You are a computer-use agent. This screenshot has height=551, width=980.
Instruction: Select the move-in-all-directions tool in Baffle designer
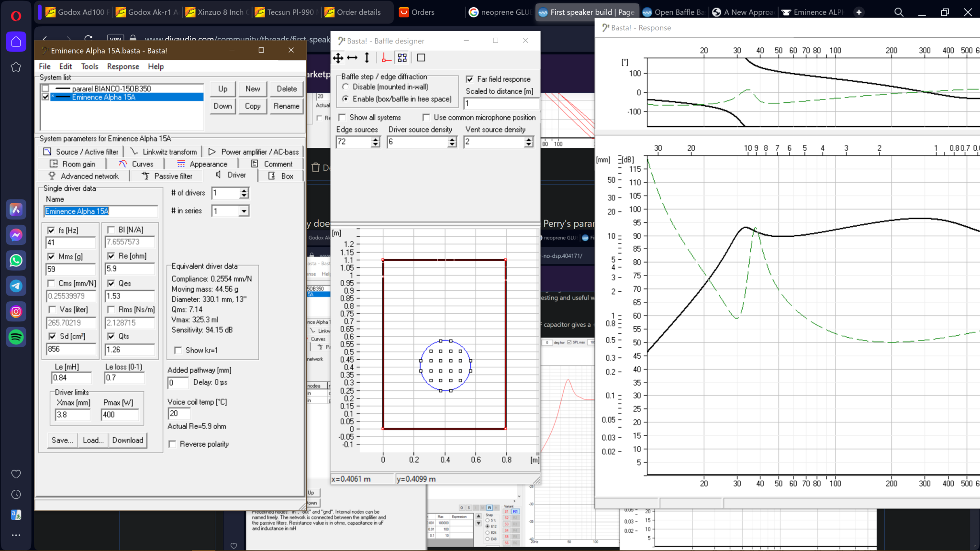[x=338, y=58]
